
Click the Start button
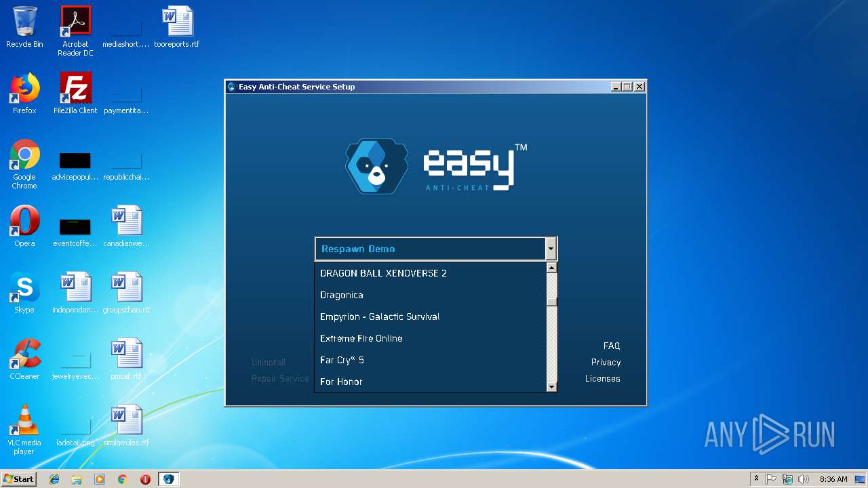19,479
